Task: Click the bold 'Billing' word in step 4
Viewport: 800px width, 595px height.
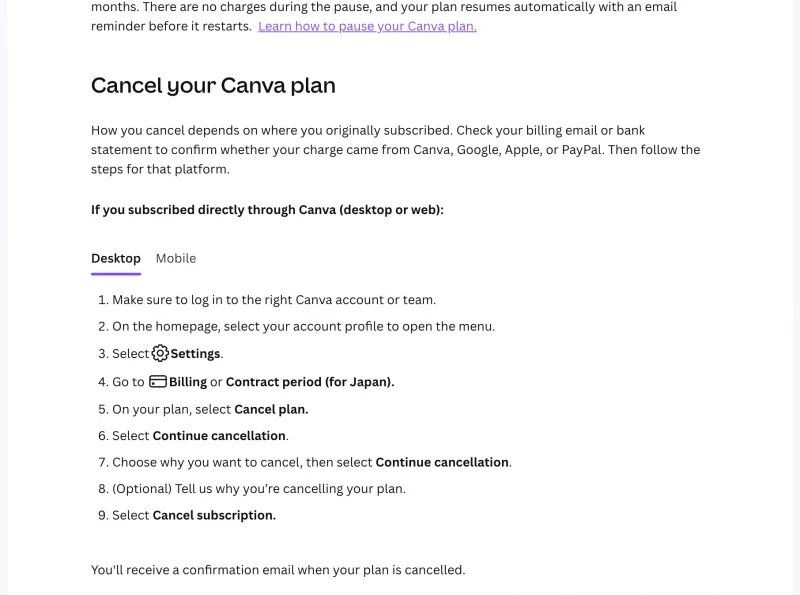Action: pos(188,382)
